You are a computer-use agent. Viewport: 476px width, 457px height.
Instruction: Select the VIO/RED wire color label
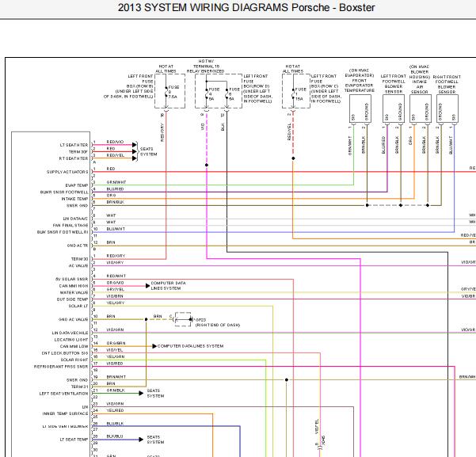coord(115,364)
